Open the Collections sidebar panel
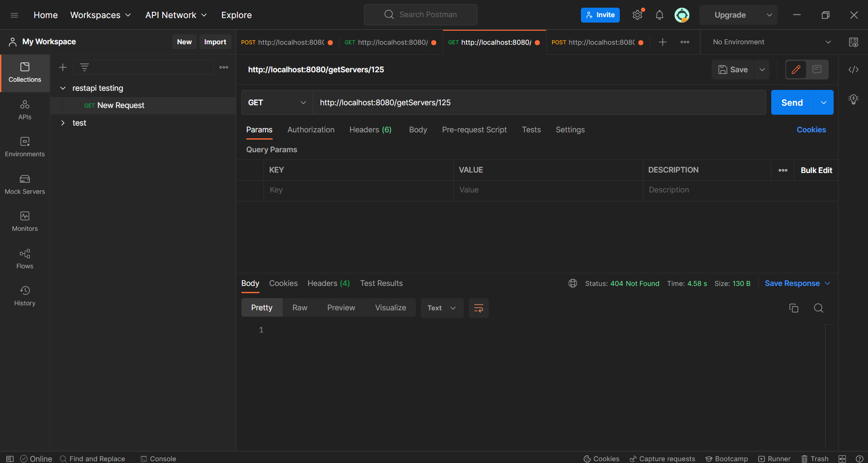Image resolution: width=868 pixels, height=463 pixels. tap(25, 73)
